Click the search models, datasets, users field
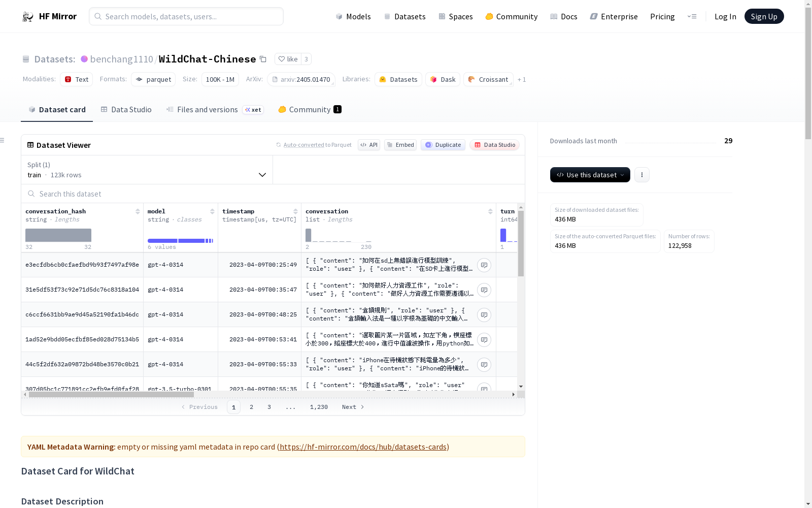 tap(186, 16)
